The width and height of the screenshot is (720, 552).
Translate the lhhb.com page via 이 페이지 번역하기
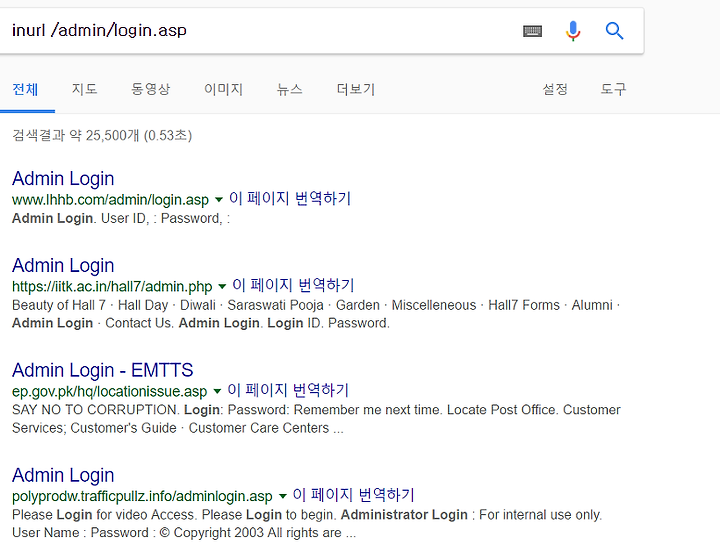coord(290,198)
